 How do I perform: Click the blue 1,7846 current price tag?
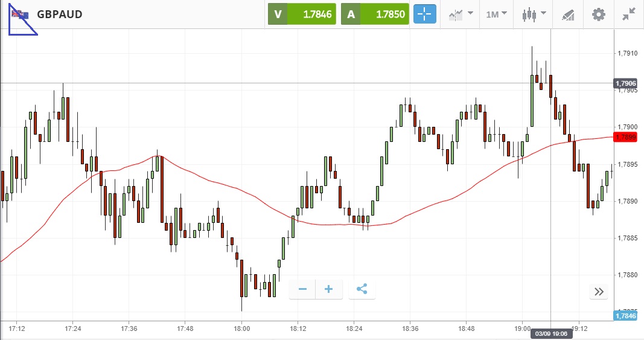coord(625,315)
